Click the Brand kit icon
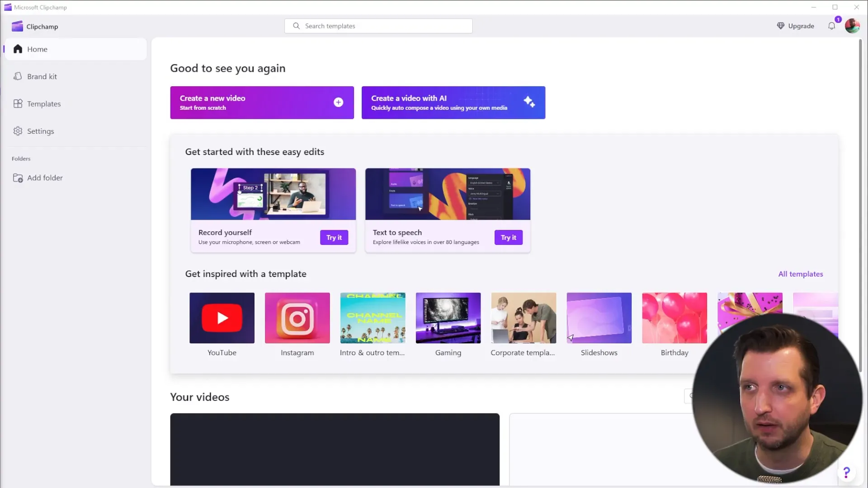The height and width of the screenshot is (488, 868). (x=18, y=76)
